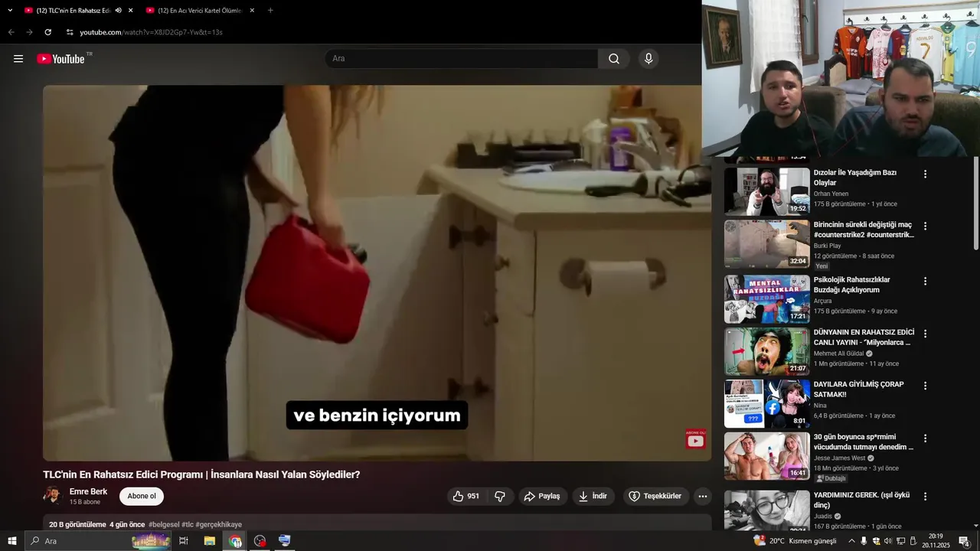Open options for DAYILARA GİYİLMİŞ ÇORAP video
980x551 pixels.
(x=925, y=386)
